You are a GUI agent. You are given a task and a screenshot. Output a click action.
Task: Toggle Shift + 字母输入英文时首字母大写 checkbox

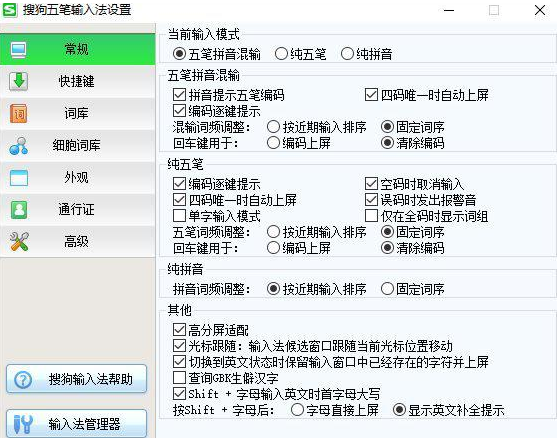click(x=179, y=394)
